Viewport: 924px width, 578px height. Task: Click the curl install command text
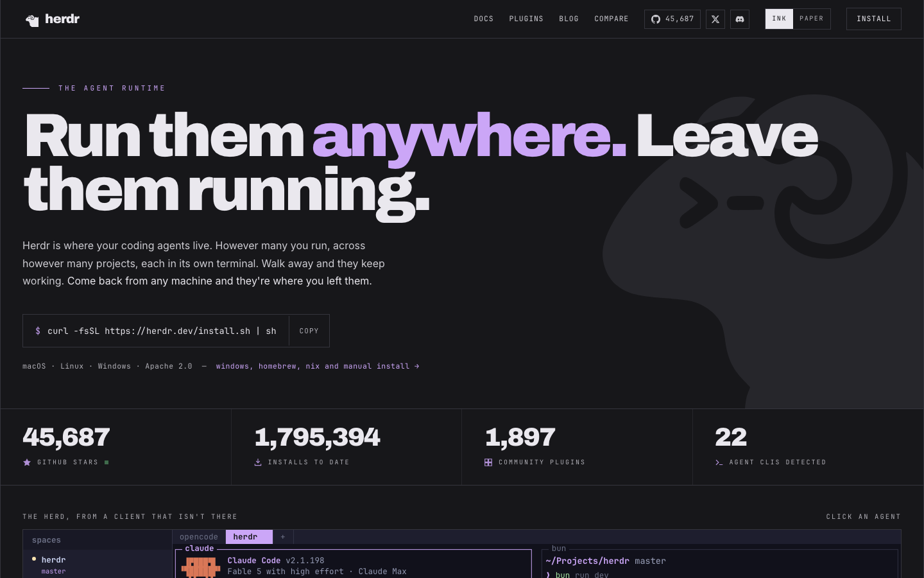pos(162,331)
